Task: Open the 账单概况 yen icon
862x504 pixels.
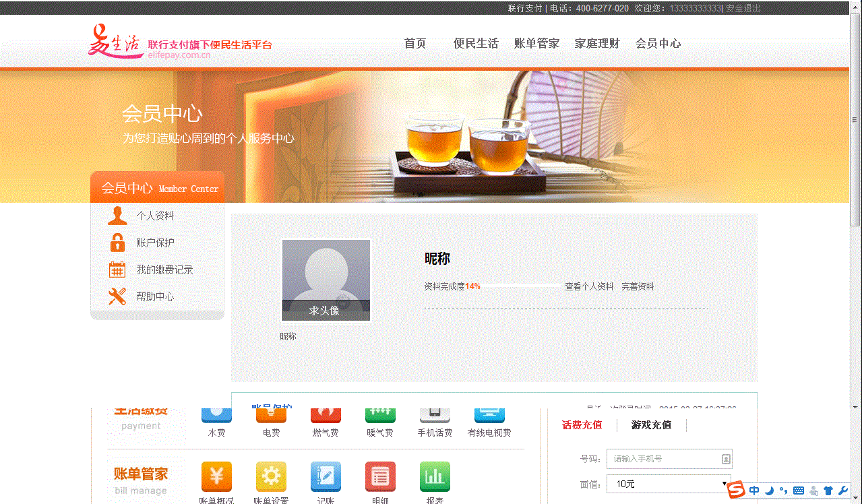Action: pos(216,476)
